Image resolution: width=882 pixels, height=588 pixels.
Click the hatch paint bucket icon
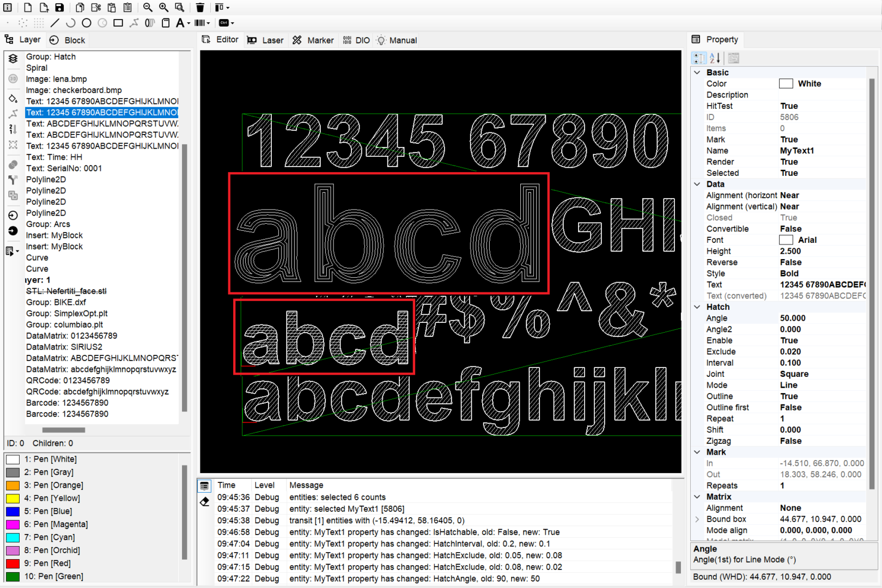pos(13,99)
